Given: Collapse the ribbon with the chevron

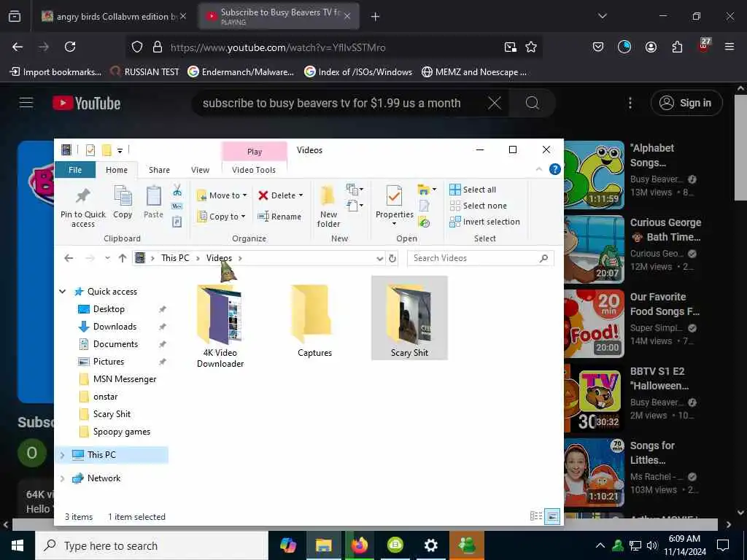Looking at the screenshot, I should (x=539, y=169).
